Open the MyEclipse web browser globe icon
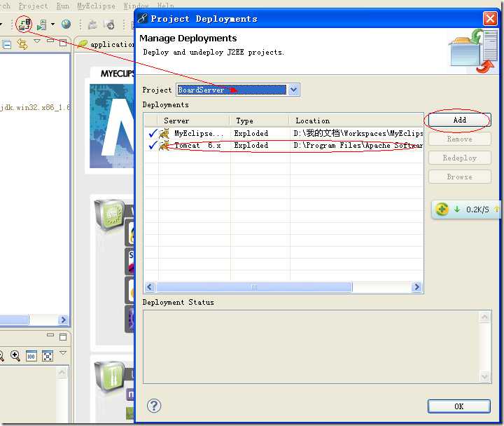Screen dimensions: 504x426 (x=66, y=24)
